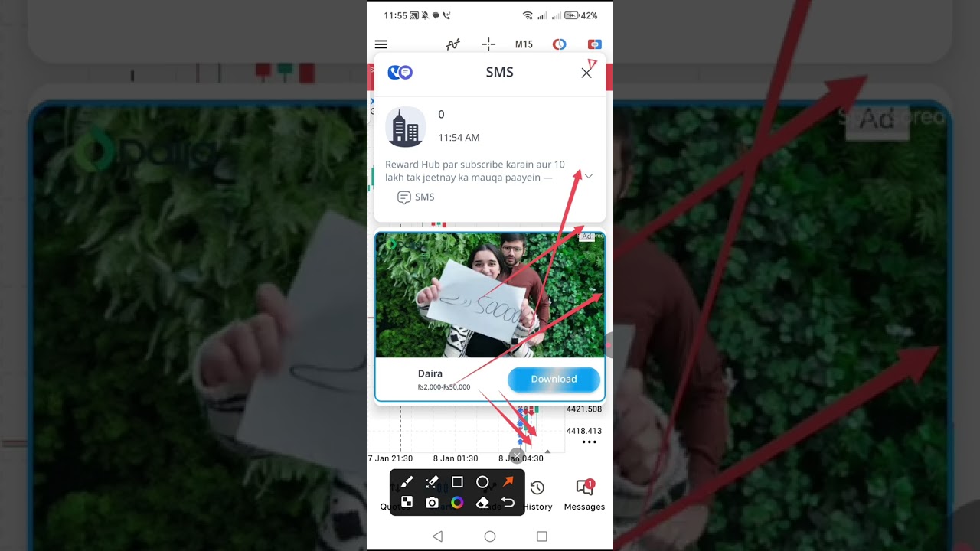
Task: Select the orange arrow drawing tool
Action: click(x=508, y=481)
